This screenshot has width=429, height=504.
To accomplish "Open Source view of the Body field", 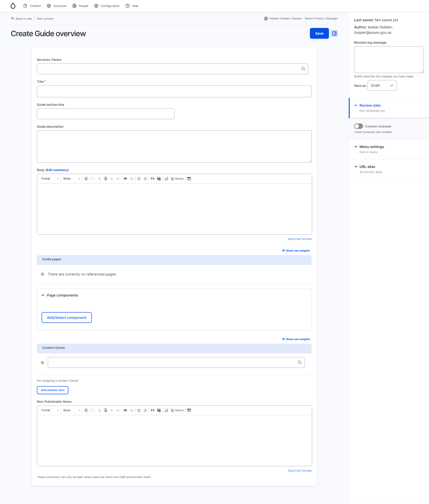I will click(x=177, y=178).
